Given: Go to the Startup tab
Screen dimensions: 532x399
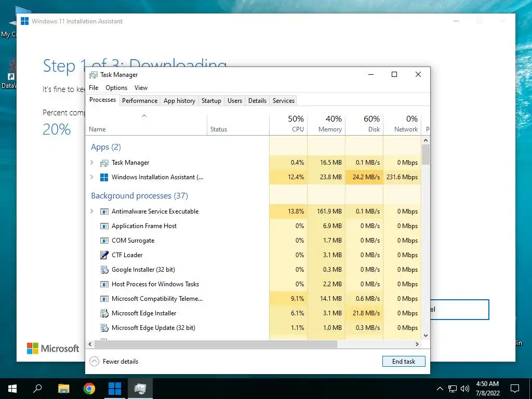Looking at the screenshot, I should [211, 101].
